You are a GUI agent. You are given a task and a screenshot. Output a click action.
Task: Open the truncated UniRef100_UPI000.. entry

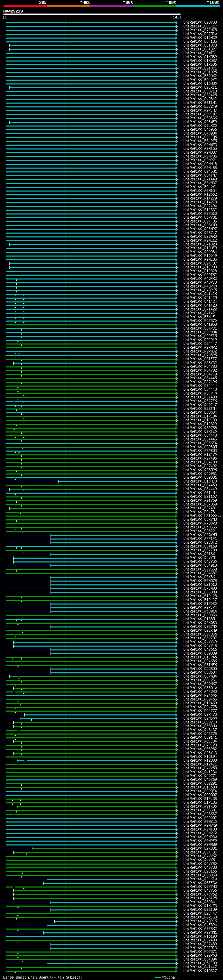[x=202, y=516]
